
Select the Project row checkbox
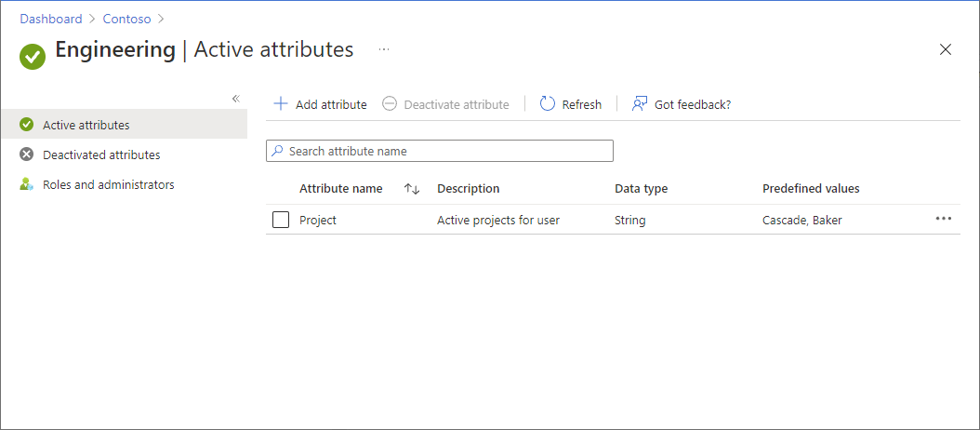click(x=281, y=221)
